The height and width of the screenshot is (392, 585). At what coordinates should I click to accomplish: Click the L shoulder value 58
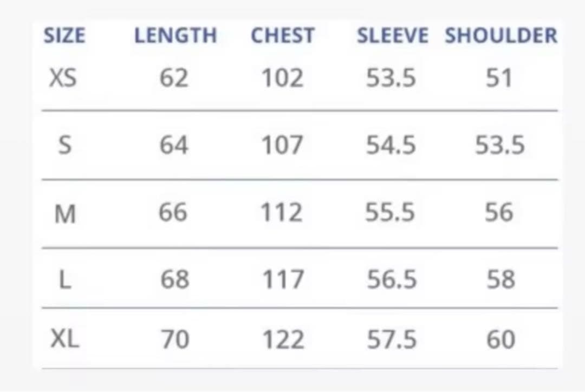coord(499,280)
